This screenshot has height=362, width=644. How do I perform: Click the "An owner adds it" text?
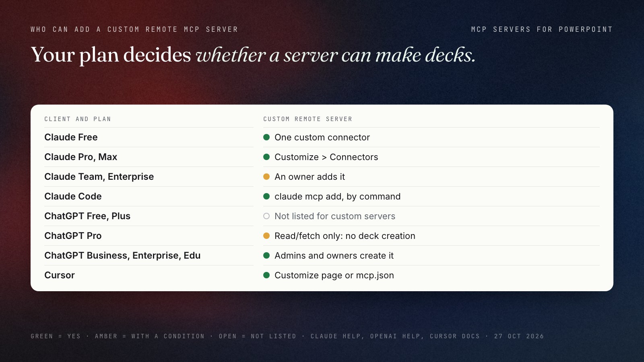tap(310, 177)
